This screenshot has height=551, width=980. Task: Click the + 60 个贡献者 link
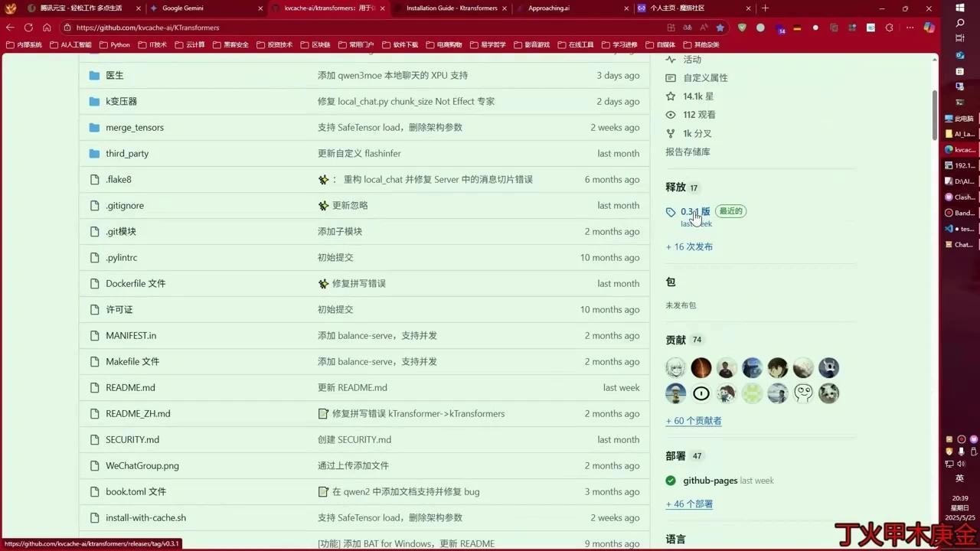pos(693,420)
